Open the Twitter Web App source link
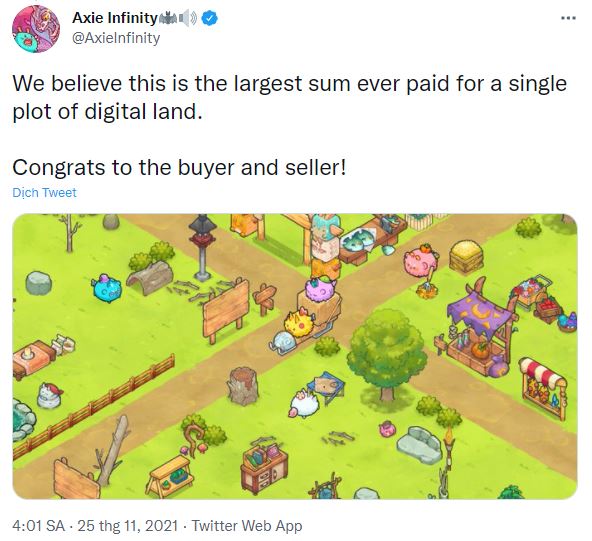592x541 pixels. click(x=247, y=526)
